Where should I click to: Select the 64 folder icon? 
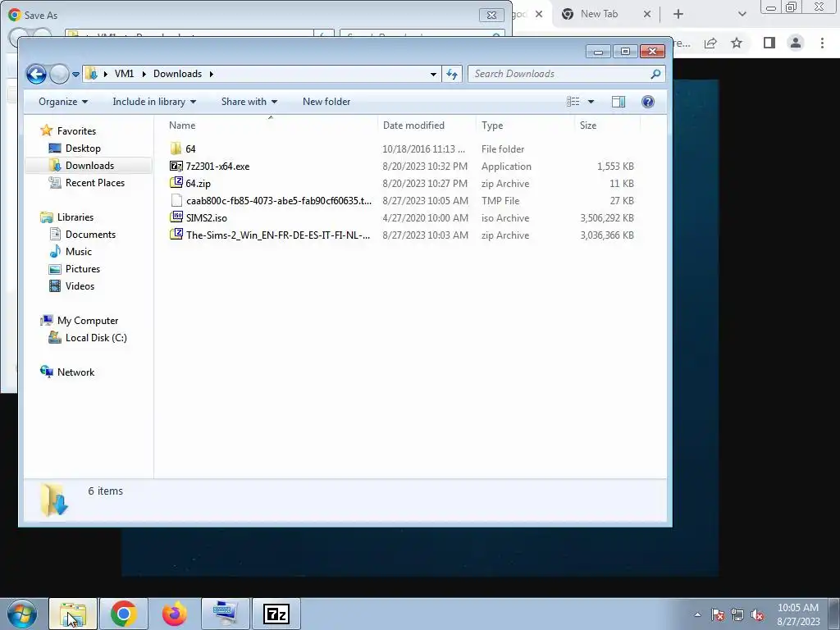point(176,148)
